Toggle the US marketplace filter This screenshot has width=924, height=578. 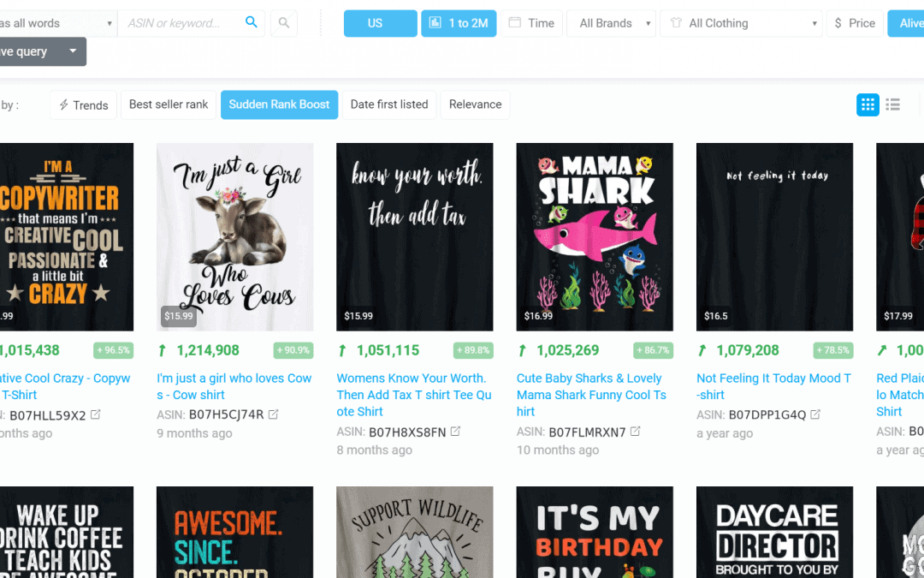pos(381,24)
